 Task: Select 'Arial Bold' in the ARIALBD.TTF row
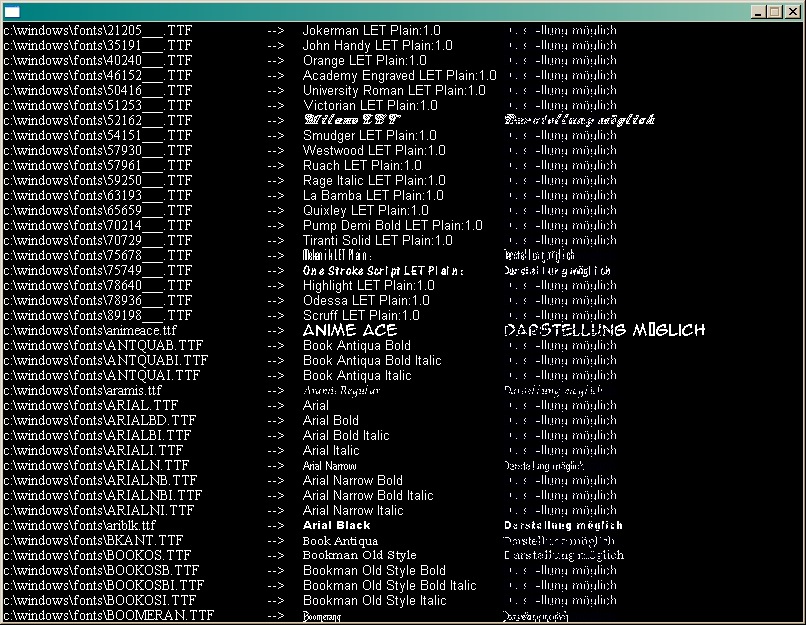click(x=331, y=420)
